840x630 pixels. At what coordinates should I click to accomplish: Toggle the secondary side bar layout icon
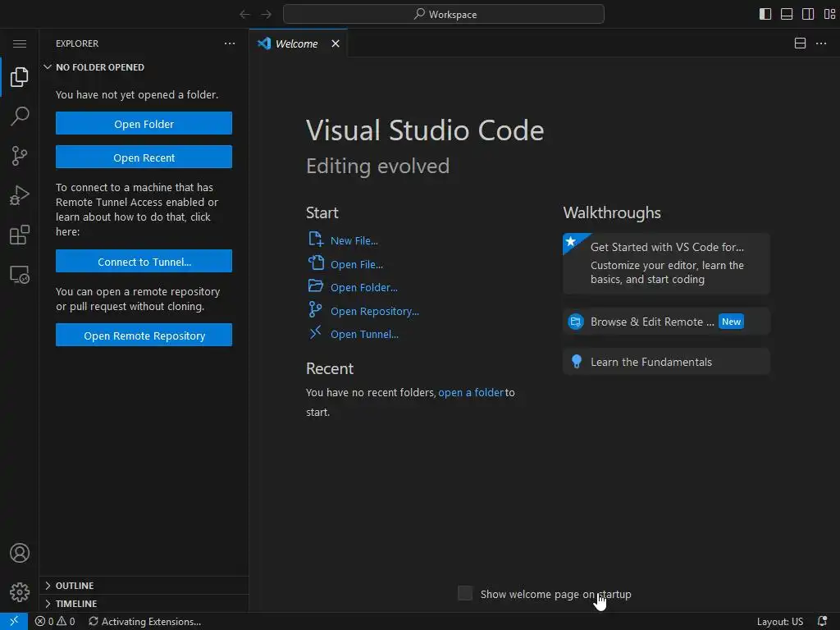(808, 14)
